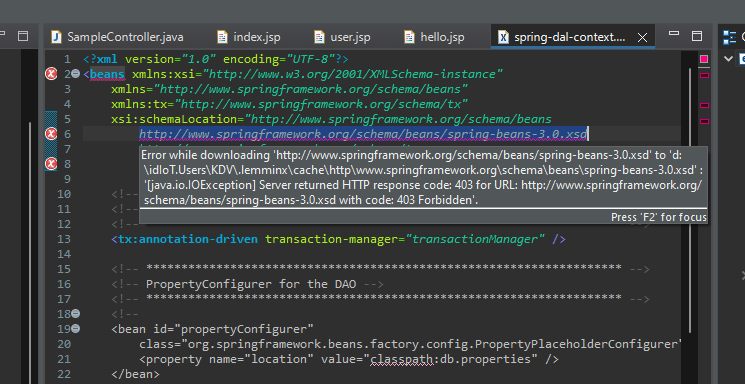Click the highlighted spring-beans-3.0.xsd URL on line 6
The height and width of the screenshot is (384, 745).
click(x=363, y=134)
